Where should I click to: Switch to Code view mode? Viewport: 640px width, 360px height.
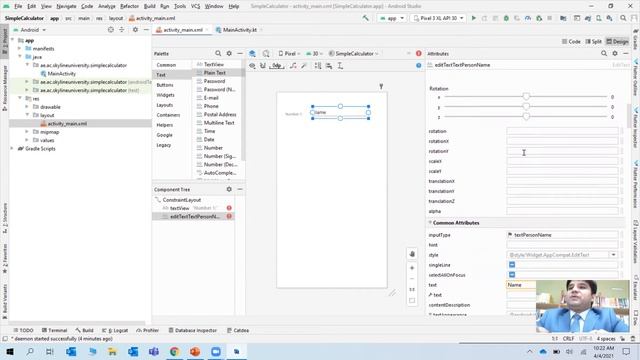tap(571, 42)
